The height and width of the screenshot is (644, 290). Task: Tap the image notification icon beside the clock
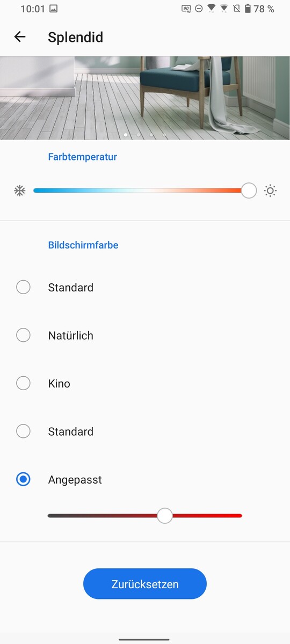point(53,9)
